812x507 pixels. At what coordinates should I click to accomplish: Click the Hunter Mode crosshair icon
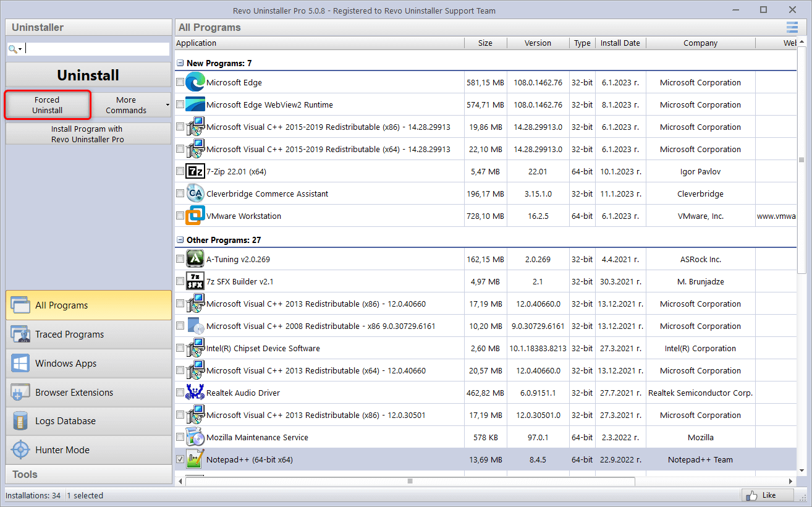[x=20, y=449]
